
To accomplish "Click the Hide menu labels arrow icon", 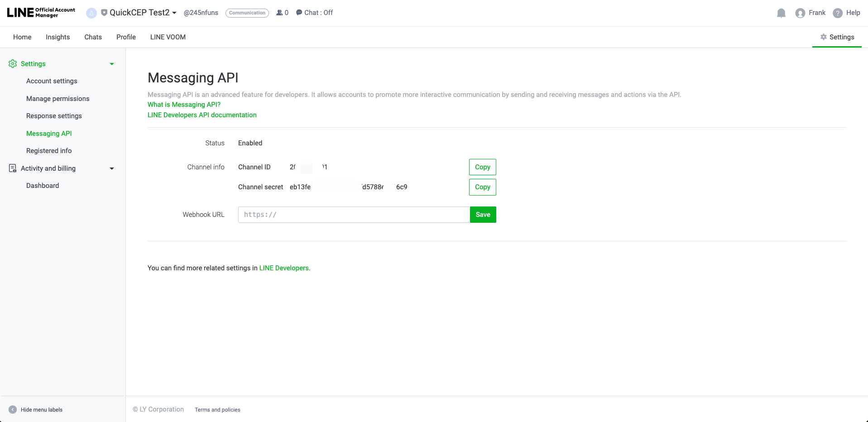I will [13, 410].
